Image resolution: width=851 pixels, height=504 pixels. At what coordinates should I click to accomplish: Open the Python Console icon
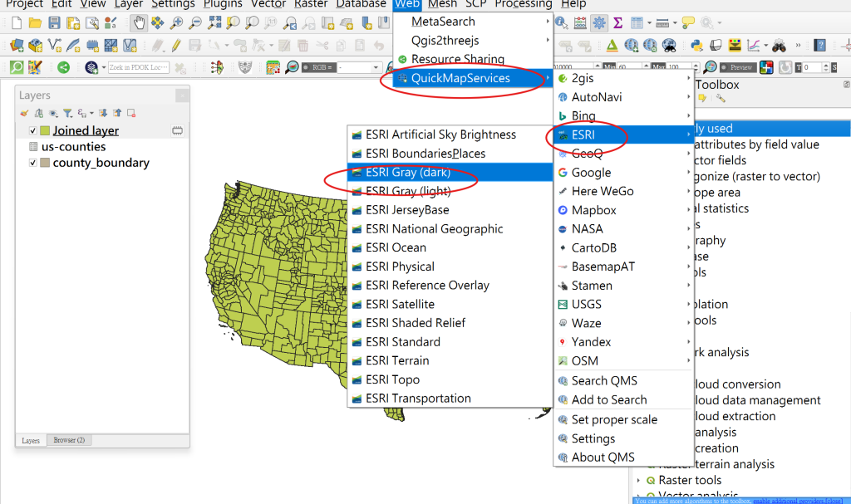point(697,46)
